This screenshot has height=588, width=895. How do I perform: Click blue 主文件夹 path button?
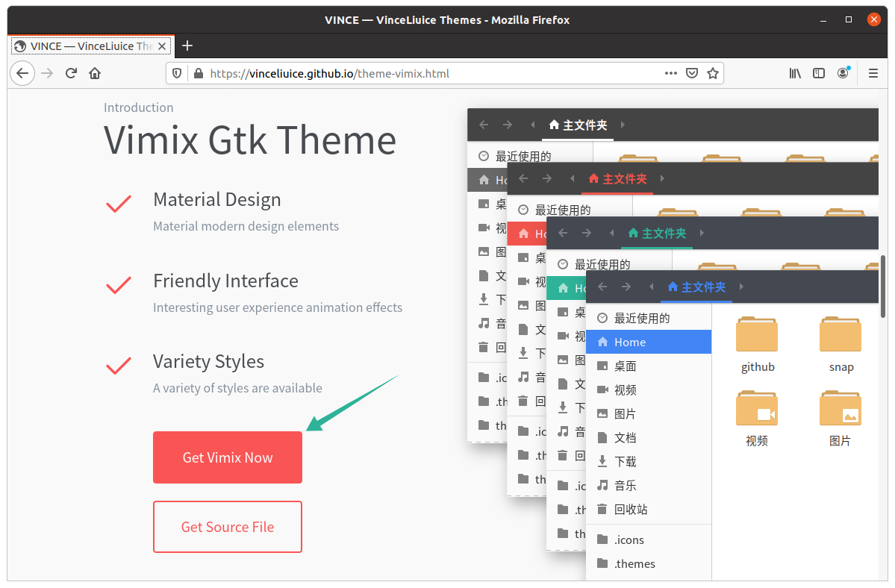[x=696, y=287]
